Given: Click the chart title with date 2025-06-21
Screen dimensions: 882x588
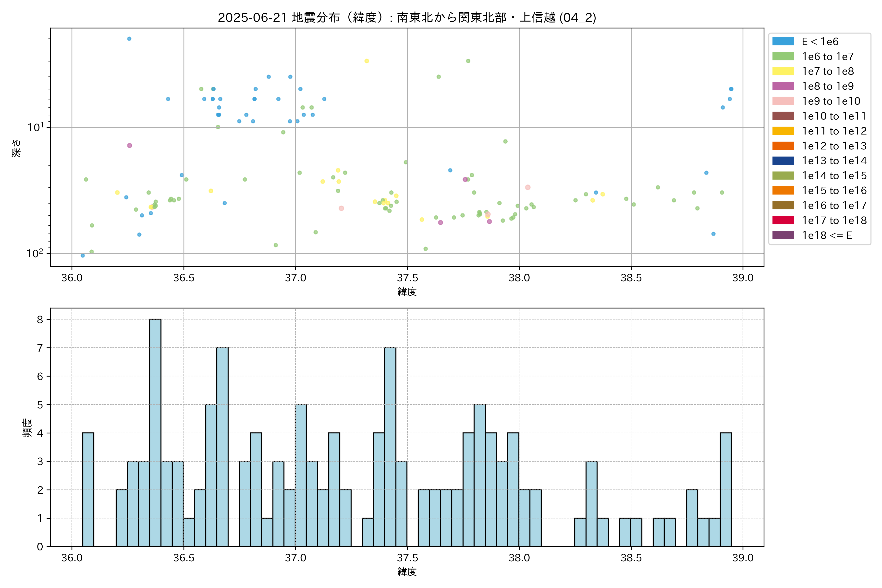Looking at the screenshot, I should tap(407, 17).
